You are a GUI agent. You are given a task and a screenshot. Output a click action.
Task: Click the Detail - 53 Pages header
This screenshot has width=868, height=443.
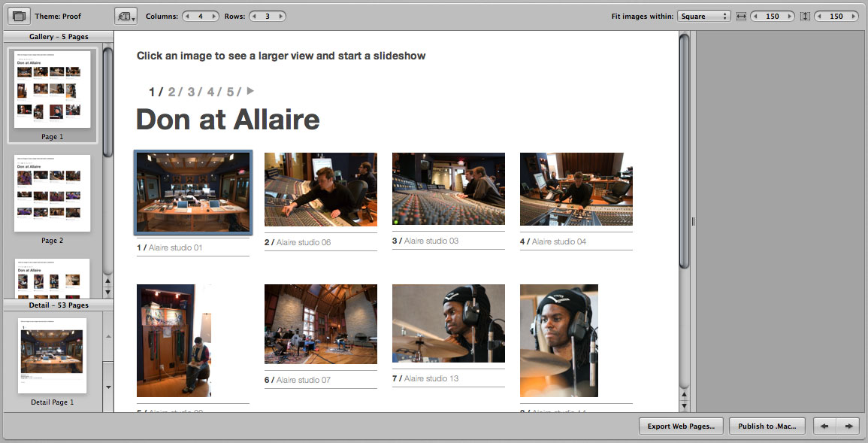(59, 305)
